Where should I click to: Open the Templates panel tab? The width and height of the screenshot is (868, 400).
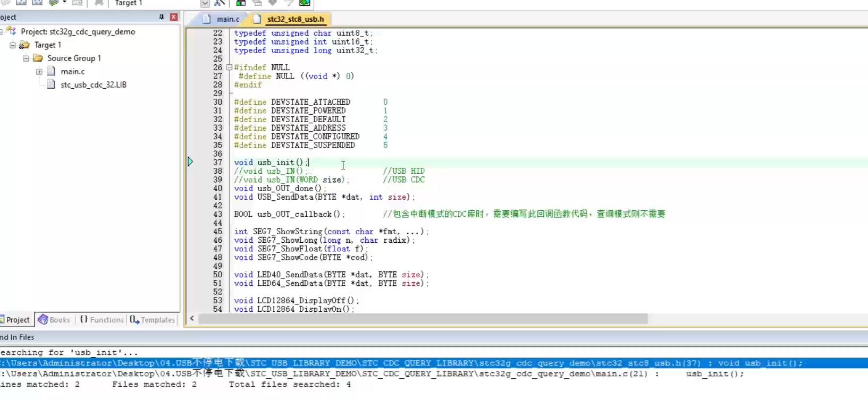pos(153,320)
